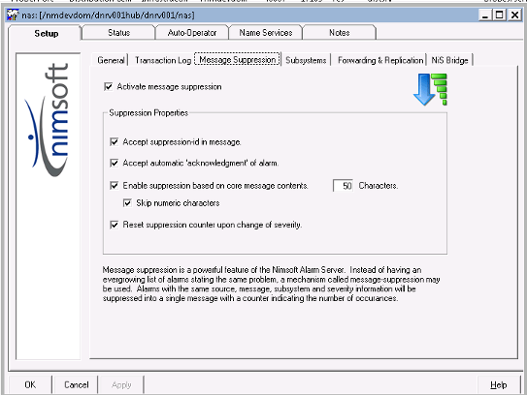Click the message suppression description paragraph

[271, 284]
